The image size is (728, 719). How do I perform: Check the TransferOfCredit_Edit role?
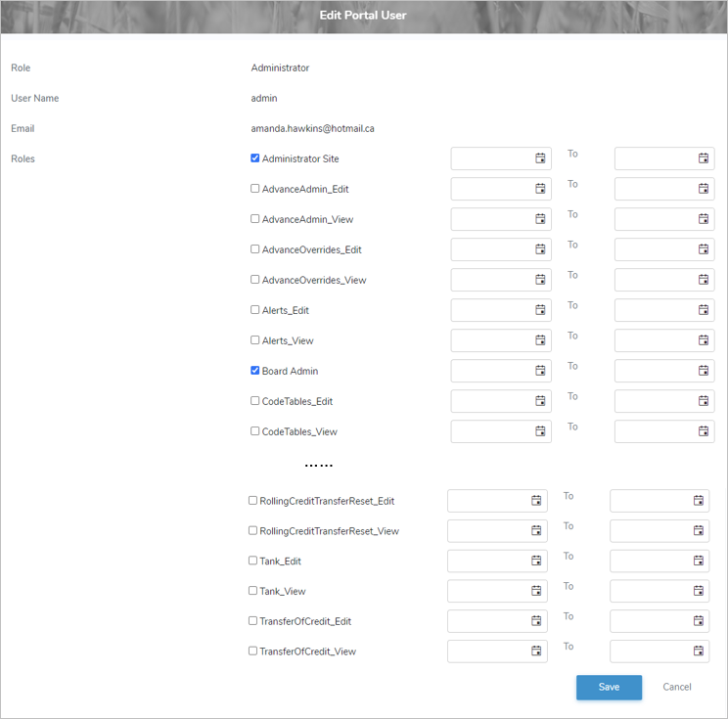[253, 621]
